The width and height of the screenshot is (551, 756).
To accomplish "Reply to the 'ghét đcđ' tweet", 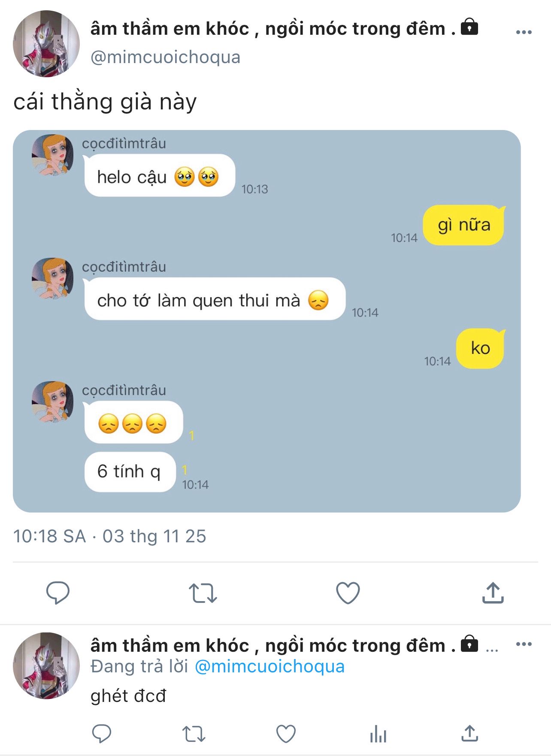I will pyautogui.click(x=102, y=733).
